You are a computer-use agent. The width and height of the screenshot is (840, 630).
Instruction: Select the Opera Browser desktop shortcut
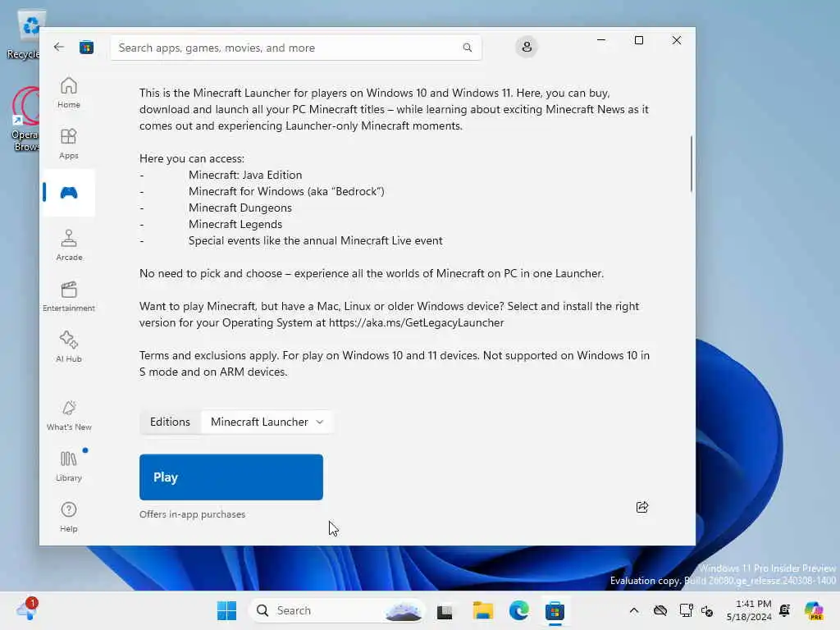25,119
